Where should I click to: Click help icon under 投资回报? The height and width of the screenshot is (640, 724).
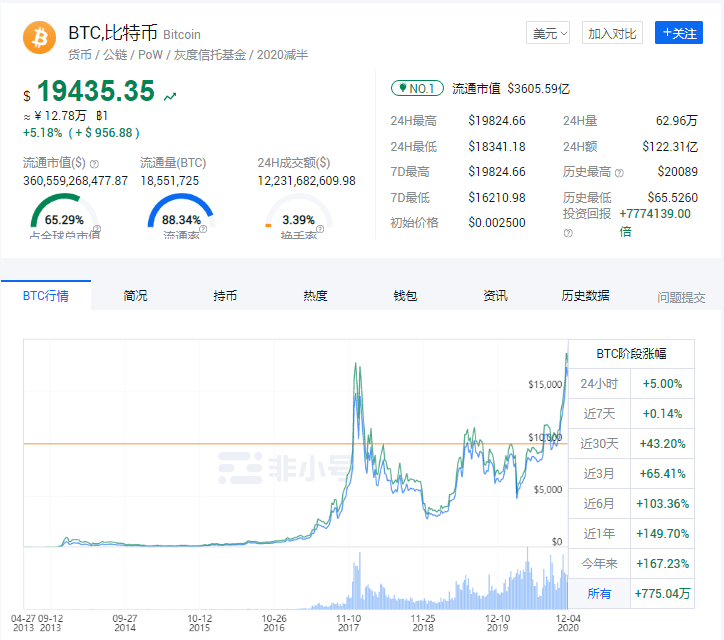click(x=568, y=232)
